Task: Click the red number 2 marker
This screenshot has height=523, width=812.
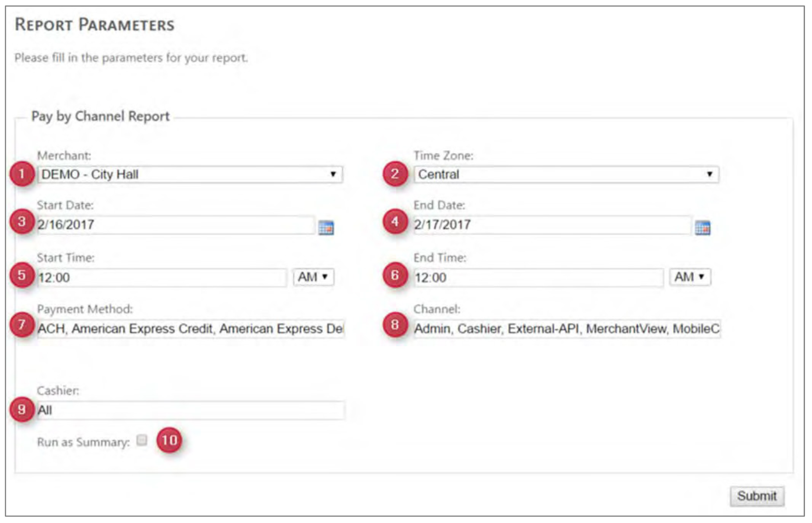Action: 395,174
